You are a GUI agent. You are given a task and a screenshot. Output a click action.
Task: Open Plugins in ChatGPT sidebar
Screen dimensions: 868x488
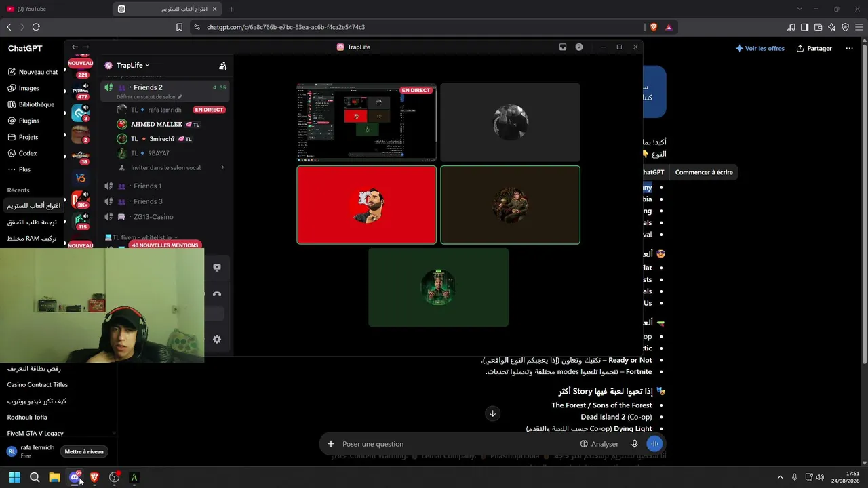[24, 121]
